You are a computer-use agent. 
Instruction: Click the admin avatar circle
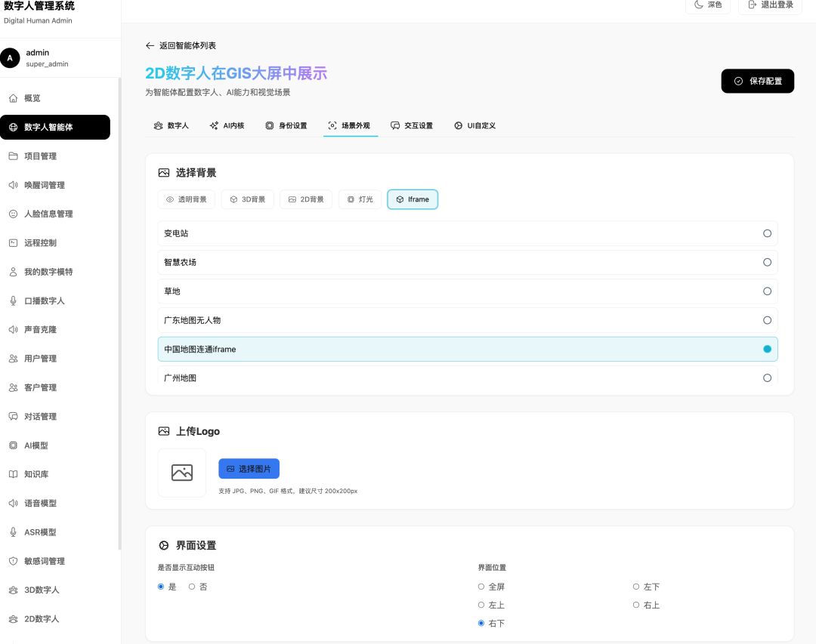click(x=10, y=57)
